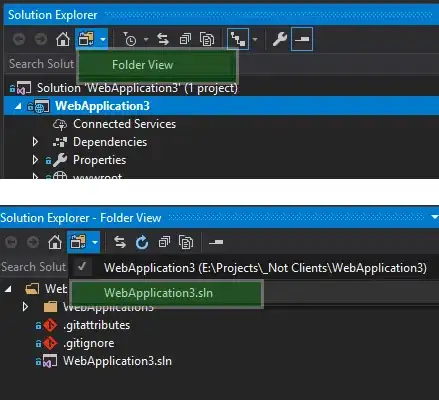
Task: Open Switch Views dropdown arrow in top panel
Action: [x=103, y=39]
